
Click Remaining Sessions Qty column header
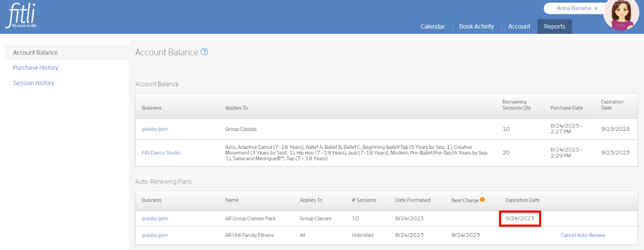click(x=517, y=105)
